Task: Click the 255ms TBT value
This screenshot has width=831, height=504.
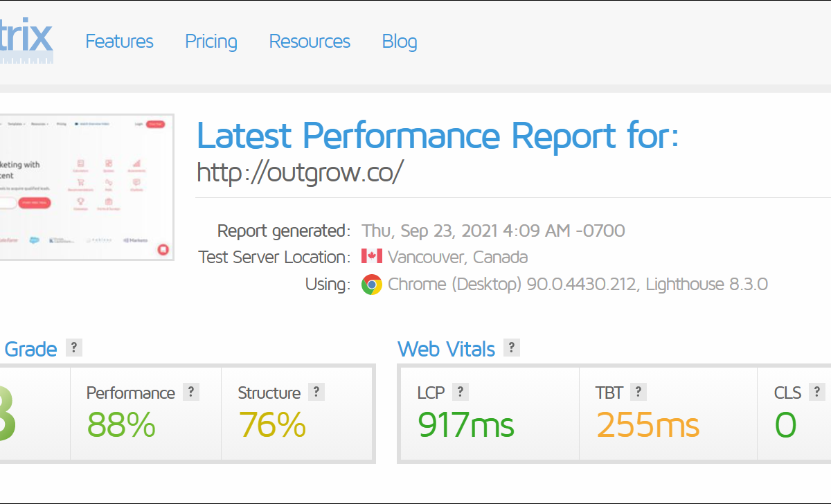Action: click(x=647, y=425)
